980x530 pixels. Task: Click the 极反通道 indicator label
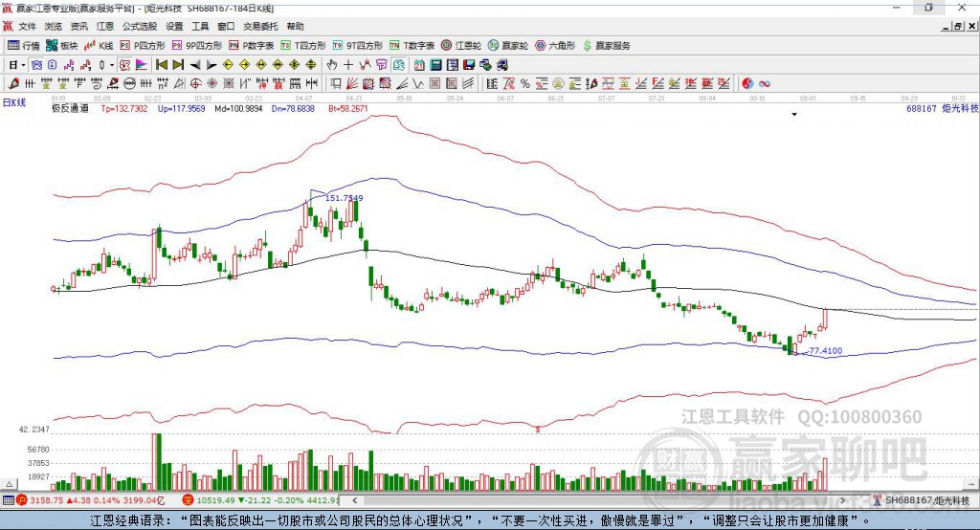pyautogui.click(x=70, y=108)
